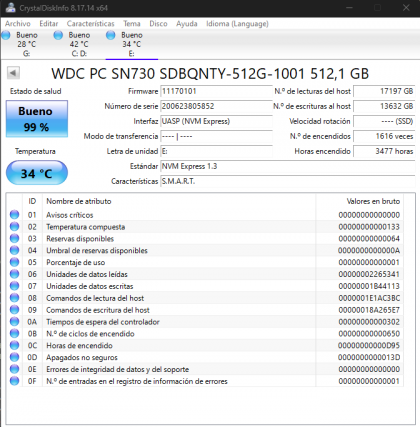Select the E: disk tab at 34 °C

click(x=132, y=44)
